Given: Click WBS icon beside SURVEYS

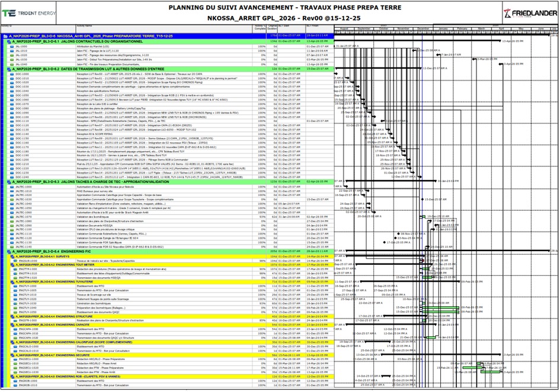Looking at the screenshot, I should (12, 256).
